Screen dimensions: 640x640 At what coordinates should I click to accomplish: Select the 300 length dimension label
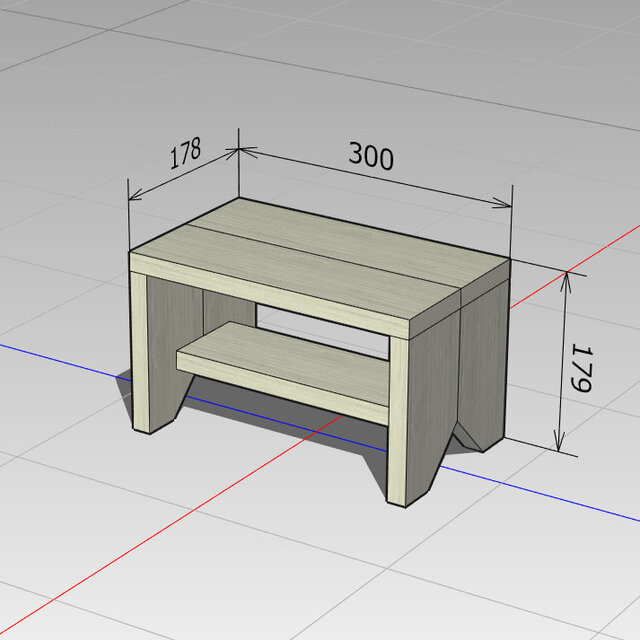click(x=371, y=156)
